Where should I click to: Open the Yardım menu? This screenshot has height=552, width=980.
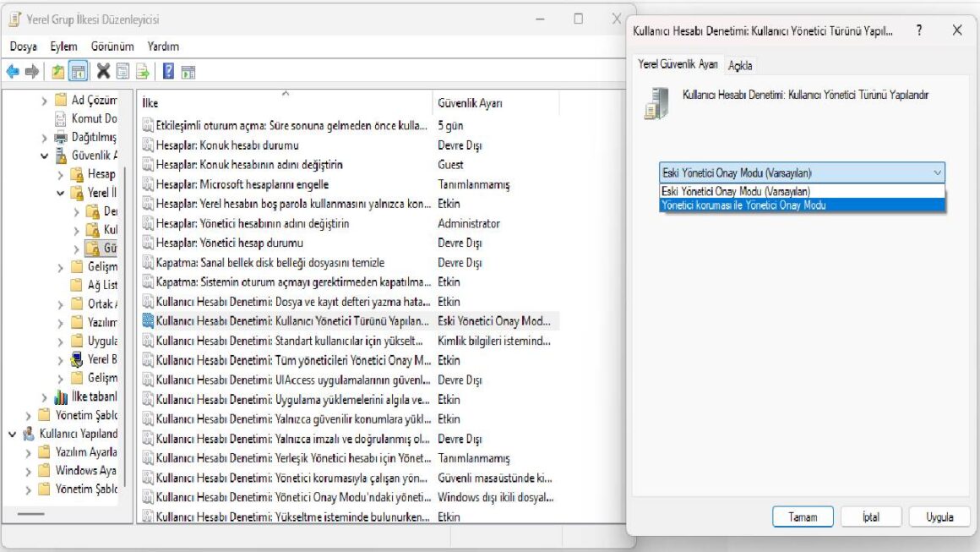163,46
